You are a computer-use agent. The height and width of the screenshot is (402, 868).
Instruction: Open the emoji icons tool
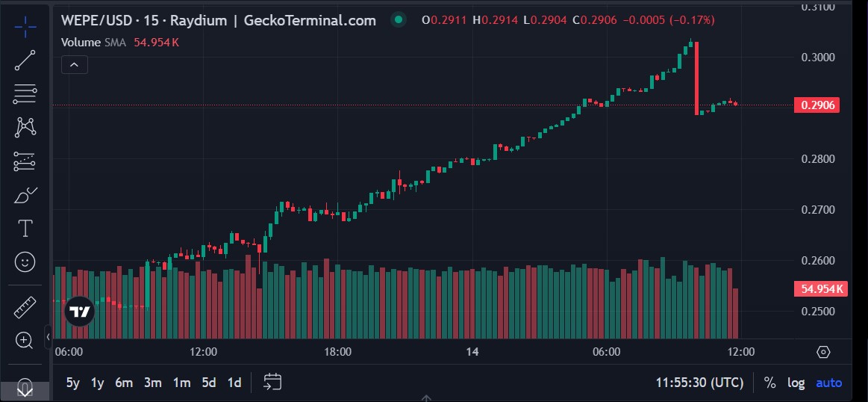click(25, 262)
